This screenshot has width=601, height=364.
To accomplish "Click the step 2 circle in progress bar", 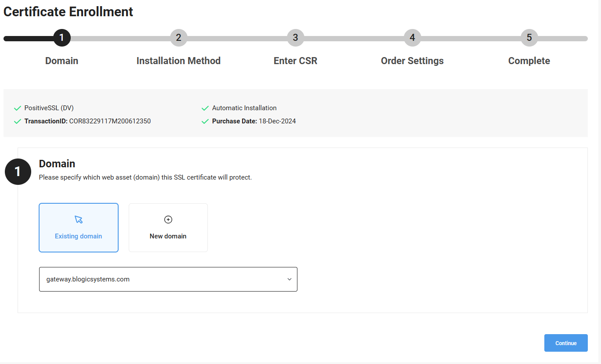I will coord(179,38).
